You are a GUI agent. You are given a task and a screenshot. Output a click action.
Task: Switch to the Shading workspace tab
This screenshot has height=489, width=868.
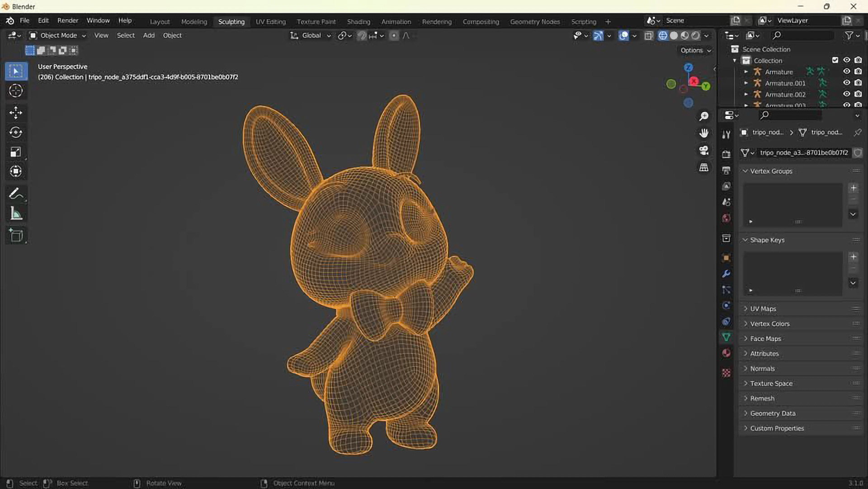(x=358, y=21)
